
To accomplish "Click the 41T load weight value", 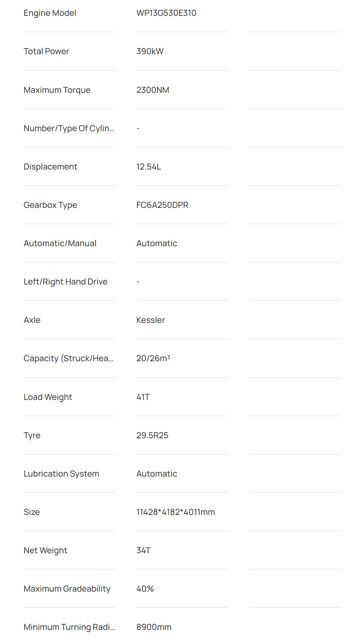I will point(143,397).
